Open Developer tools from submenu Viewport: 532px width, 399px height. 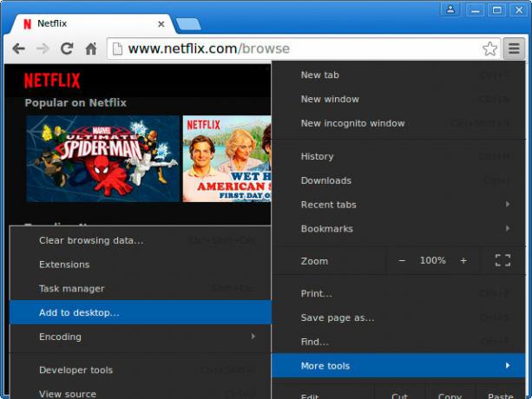point(141,370)
